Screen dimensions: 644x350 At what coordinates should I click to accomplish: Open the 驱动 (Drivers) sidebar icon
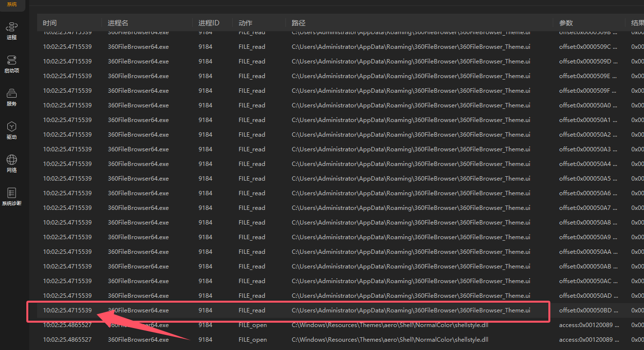(x=12, y=130)
